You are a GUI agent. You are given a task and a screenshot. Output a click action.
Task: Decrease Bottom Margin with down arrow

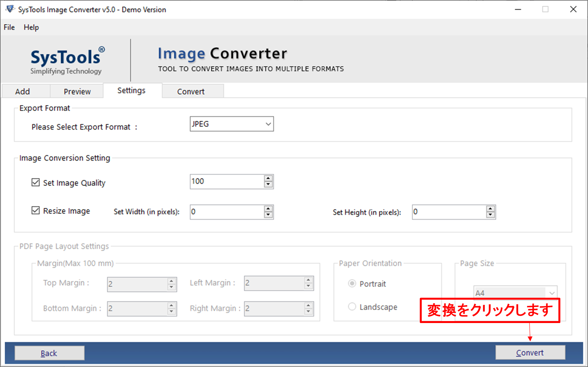[x=172, y=312]
